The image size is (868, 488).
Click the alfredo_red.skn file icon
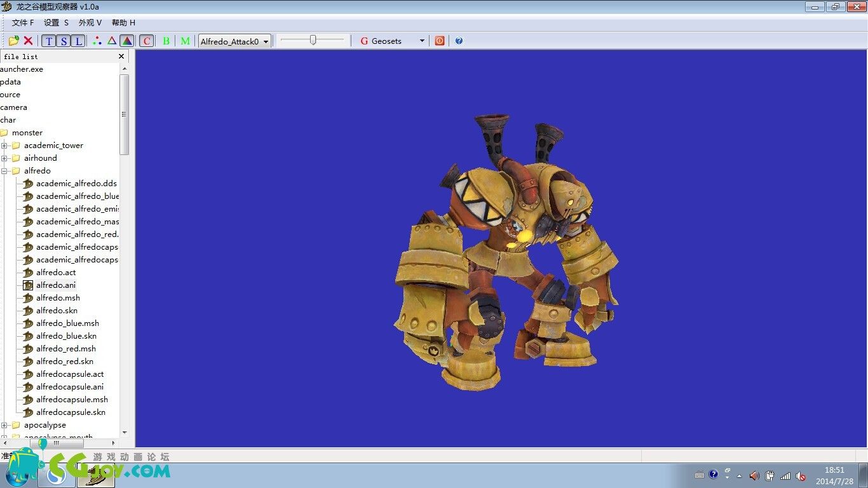point(28,362)
